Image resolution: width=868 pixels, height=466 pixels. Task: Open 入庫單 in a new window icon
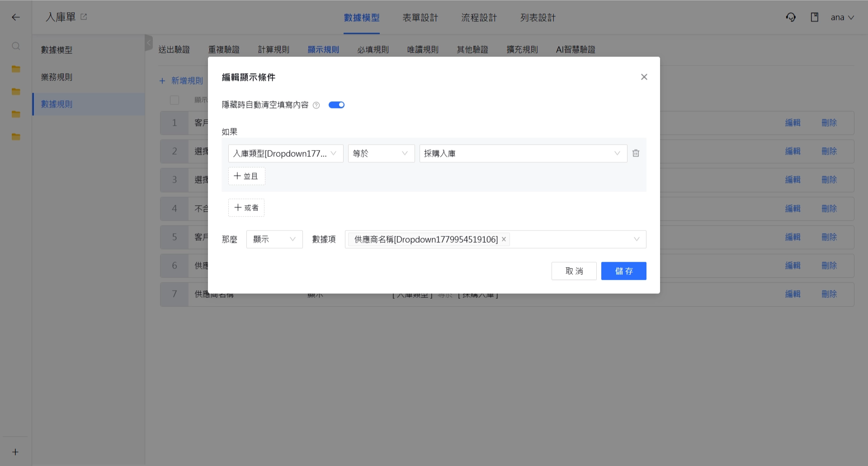pos(84,17)
